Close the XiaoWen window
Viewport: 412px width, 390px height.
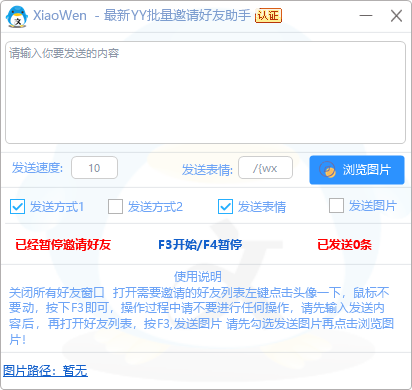click(x=396, y=16)
